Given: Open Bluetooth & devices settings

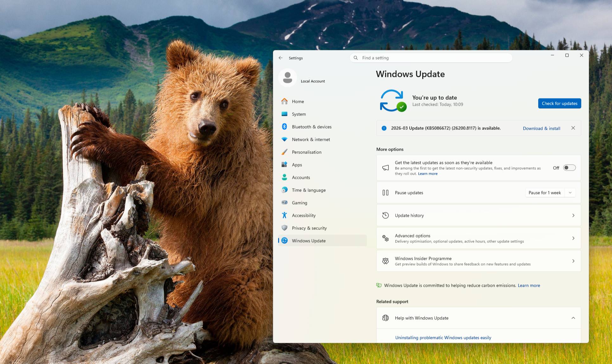Looking at the screenshot, I should 285,127.
